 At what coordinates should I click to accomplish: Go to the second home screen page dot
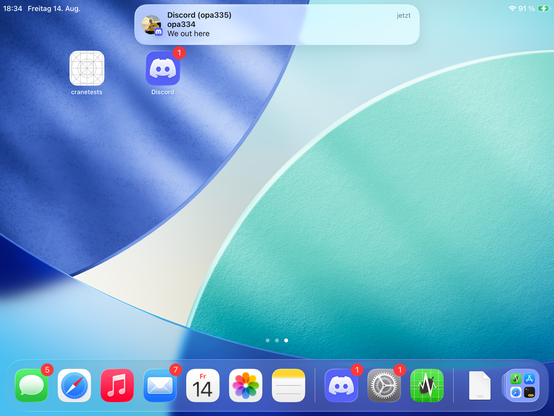pos(277,340)
